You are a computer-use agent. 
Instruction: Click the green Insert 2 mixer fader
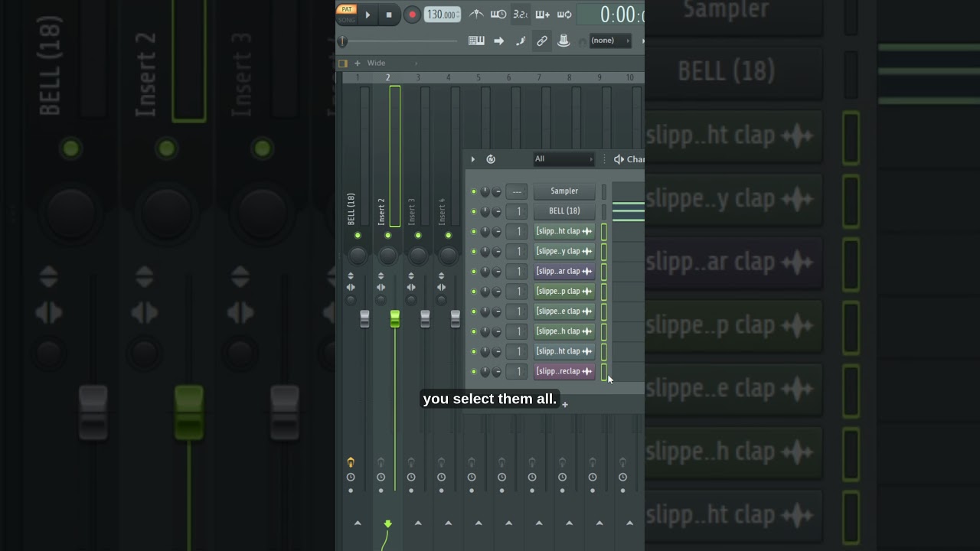point(395,319)
